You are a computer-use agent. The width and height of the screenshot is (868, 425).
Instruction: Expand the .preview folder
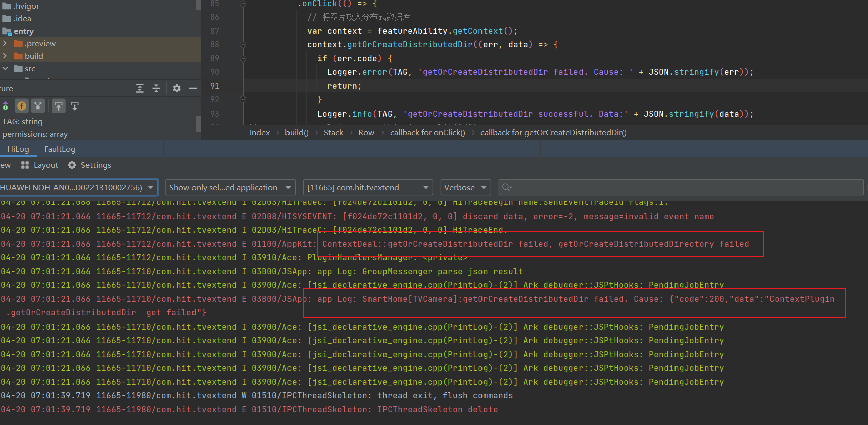(x=5, y=43)
